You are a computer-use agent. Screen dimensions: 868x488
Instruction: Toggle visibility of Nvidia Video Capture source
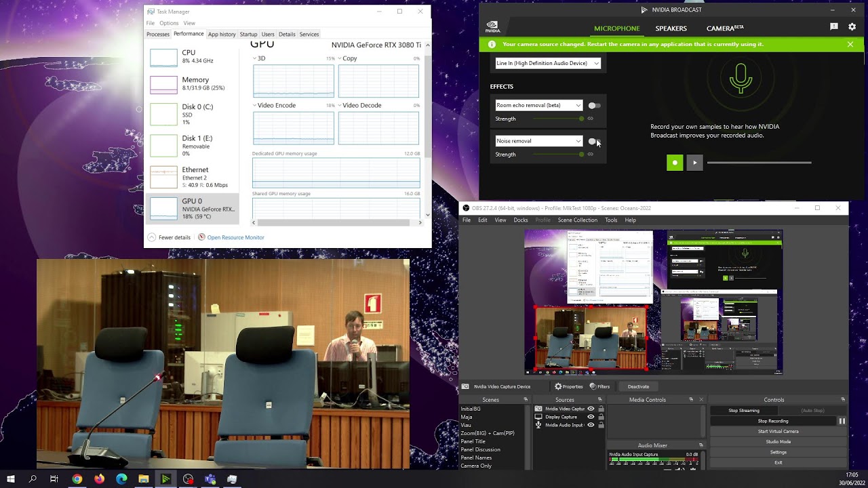[x=591, y=409]
